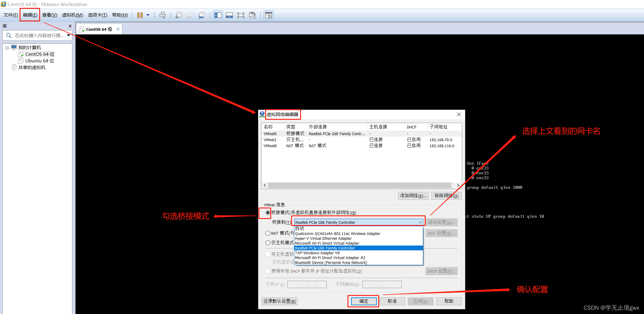Choose Bluetooth Device (Personal Area Network) option

pyautogui.click(x=359, y=262)
